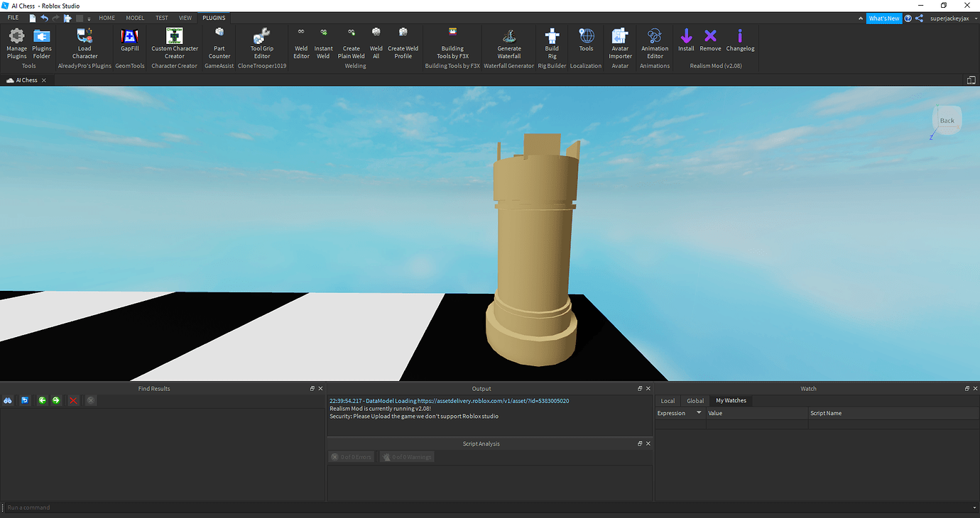Launch Building Tools by F3X
Image resolution: width=980 pixels, height=518 pixels.
point(452,44)
